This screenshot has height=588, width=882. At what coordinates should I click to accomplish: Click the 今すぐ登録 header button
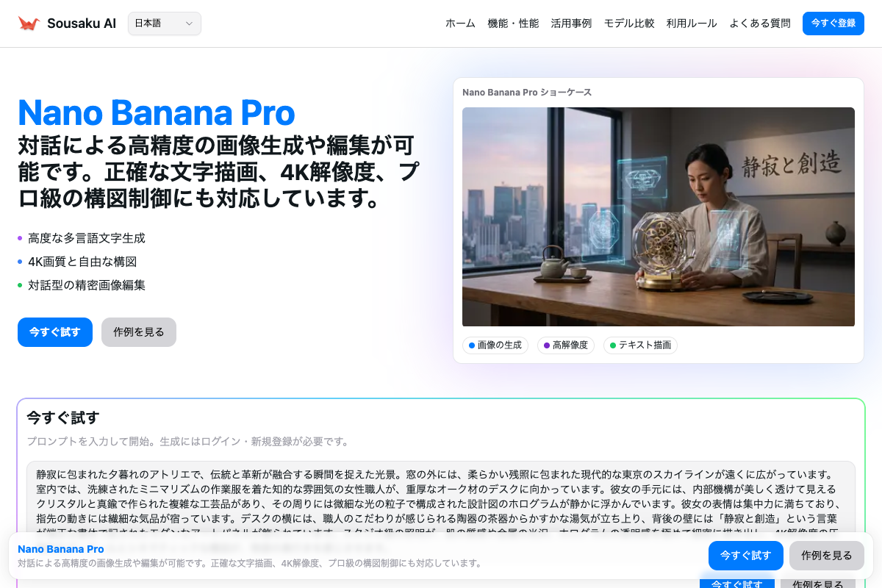pyautogui.click(x=833, y=24)
